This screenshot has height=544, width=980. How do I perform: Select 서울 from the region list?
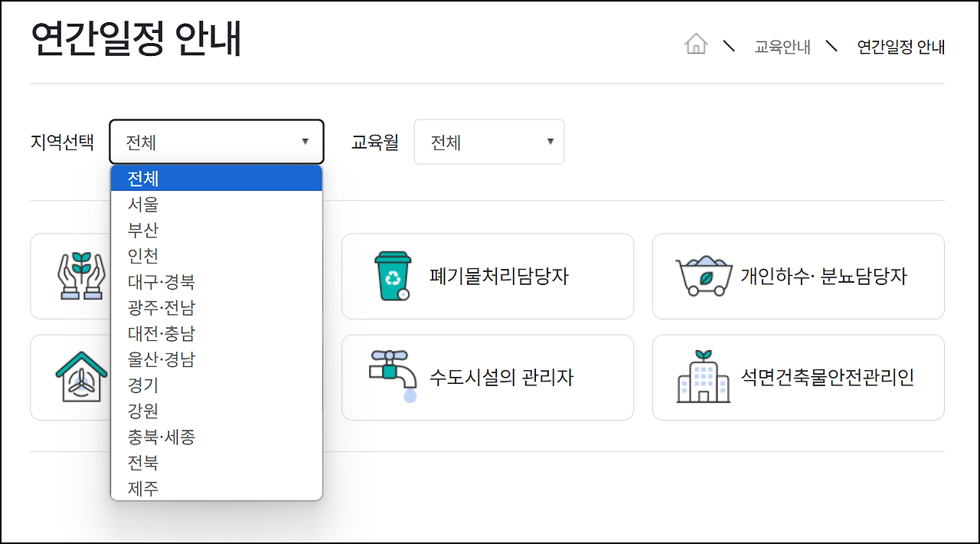pyautogui.click(x=217, y=204)
